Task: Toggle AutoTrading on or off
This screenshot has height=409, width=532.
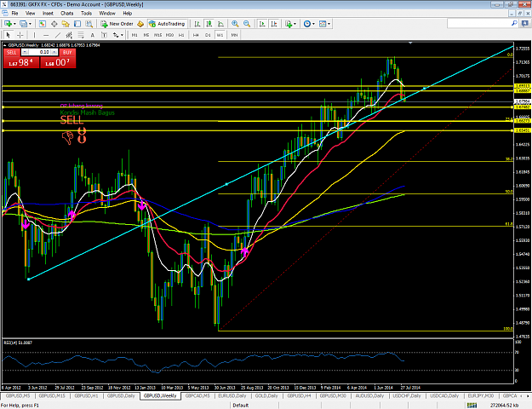Action: 168,24
